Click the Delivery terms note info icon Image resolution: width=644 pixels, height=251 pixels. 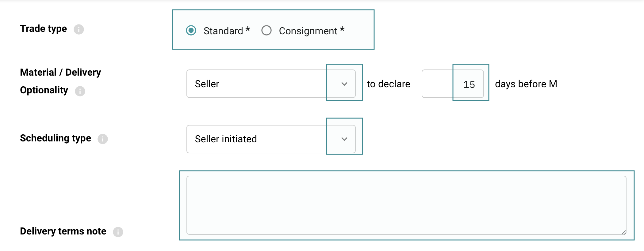tap(118, 232)
